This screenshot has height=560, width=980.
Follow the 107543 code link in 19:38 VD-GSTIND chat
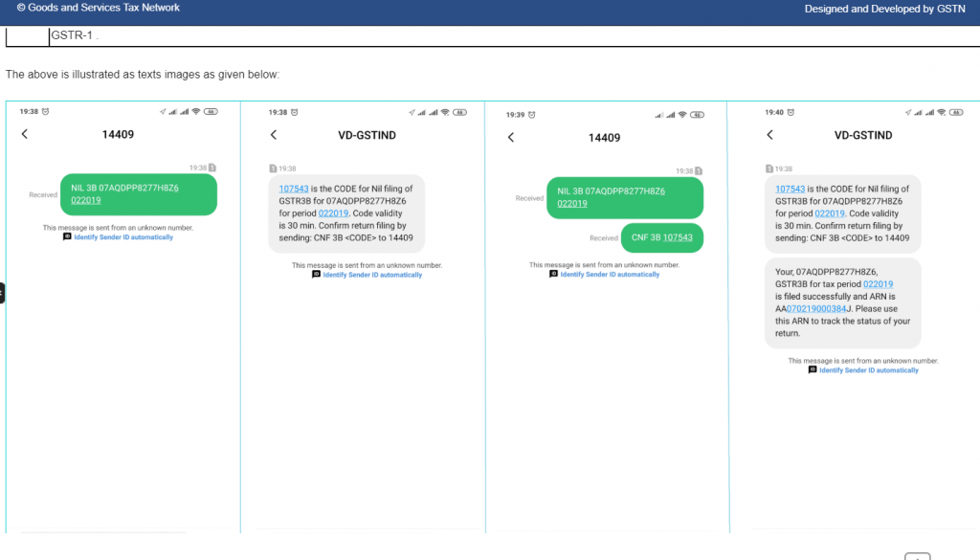pos(294,189)
